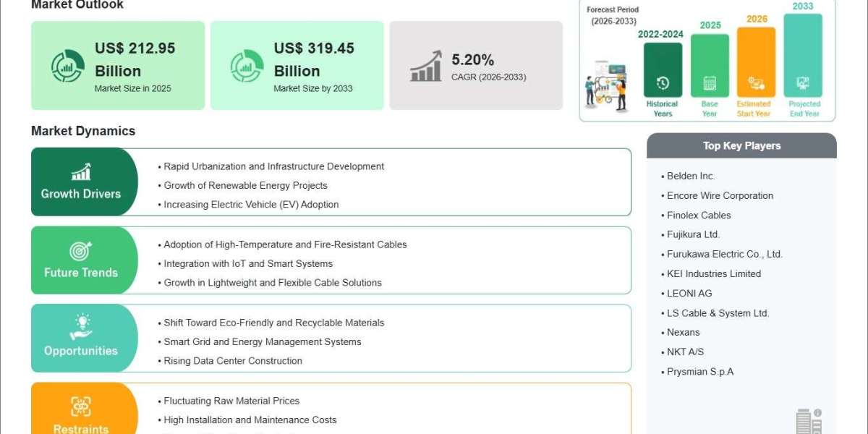
Task: Click the people illustration in the forecast chart
Action: click(607, 85)
